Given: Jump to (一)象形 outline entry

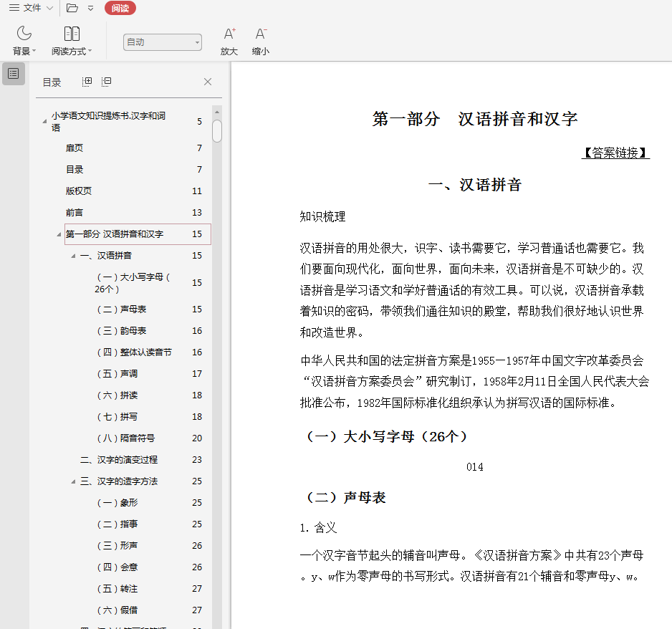Looking at the screenshot, I should point(117,503).
